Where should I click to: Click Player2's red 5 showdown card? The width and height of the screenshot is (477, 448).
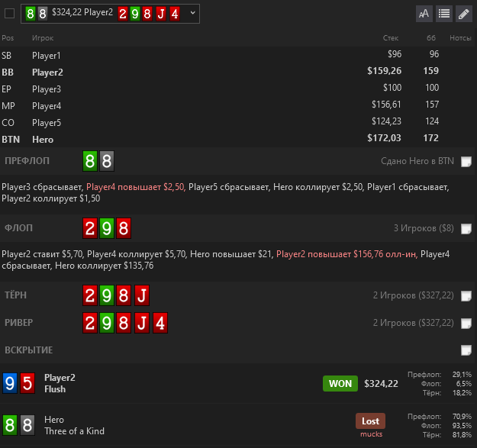[x=27, y=383]
